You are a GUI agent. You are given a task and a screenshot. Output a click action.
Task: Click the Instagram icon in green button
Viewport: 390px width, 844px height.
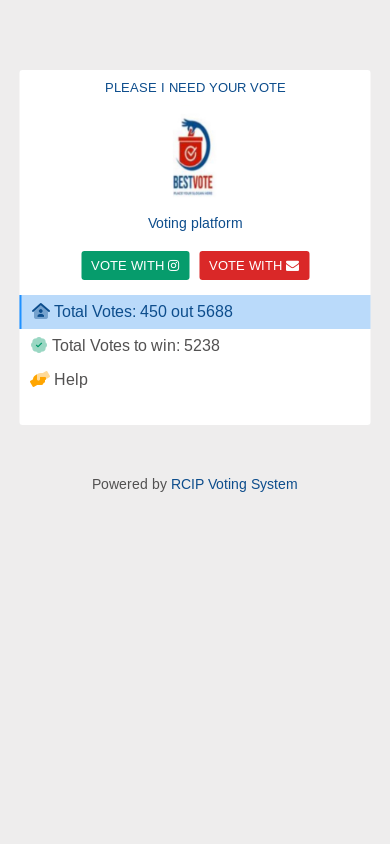pyautogui.click(x=173, y=265)
